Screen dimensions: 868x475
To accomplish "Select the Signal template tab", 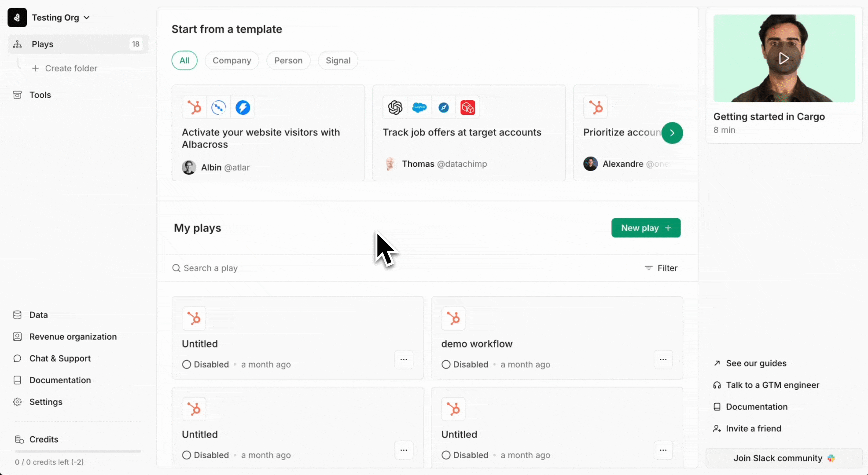I will click(338, 61).
